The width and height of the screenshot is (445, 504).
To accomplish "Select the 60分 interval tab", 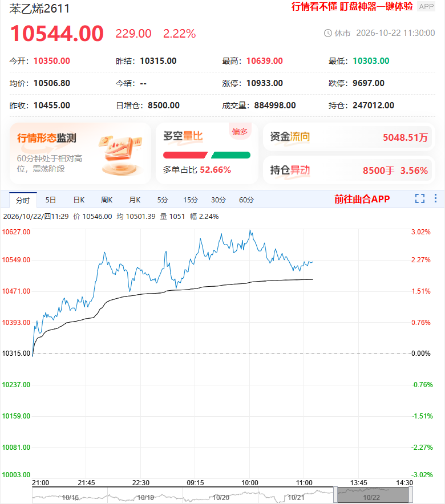I will [x=246, y=200].
